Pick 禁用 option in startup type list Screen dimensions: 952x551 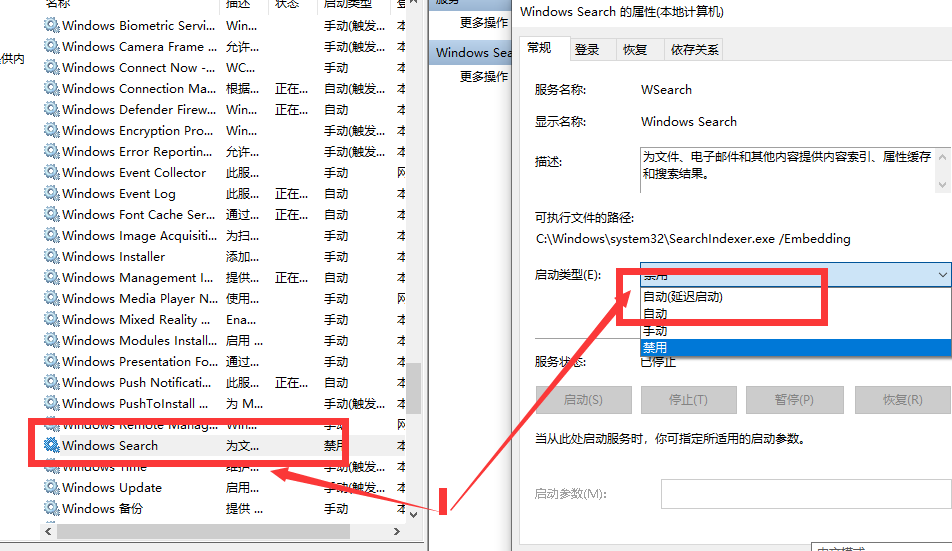point(655,347)
